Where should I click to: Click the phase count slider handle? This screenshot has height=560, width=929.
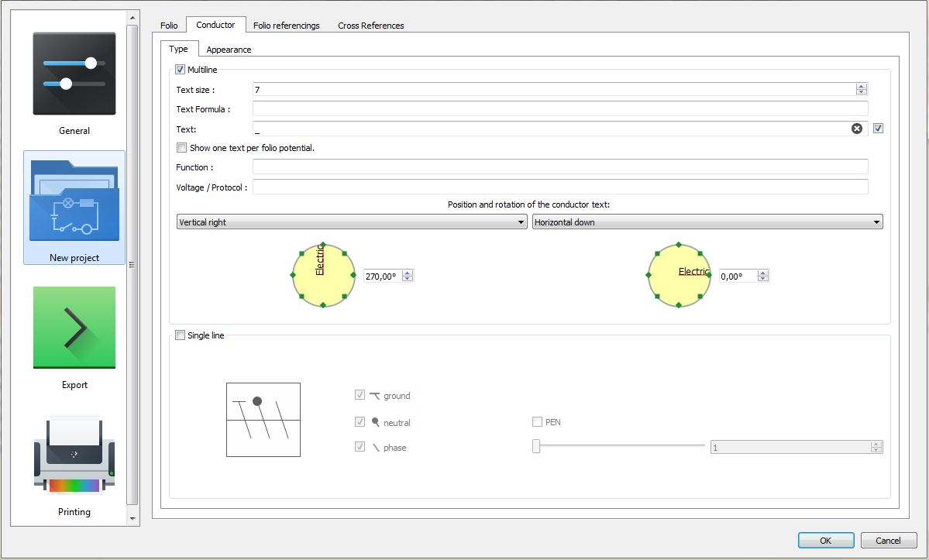[x=536, y=446]
